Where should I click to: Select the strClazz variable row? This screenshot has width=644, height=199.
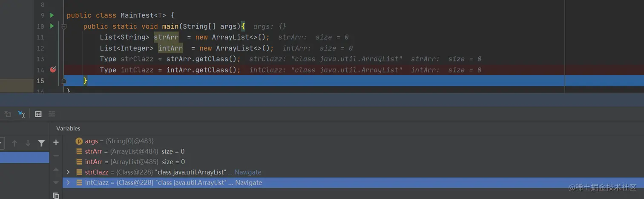[353, 172]
